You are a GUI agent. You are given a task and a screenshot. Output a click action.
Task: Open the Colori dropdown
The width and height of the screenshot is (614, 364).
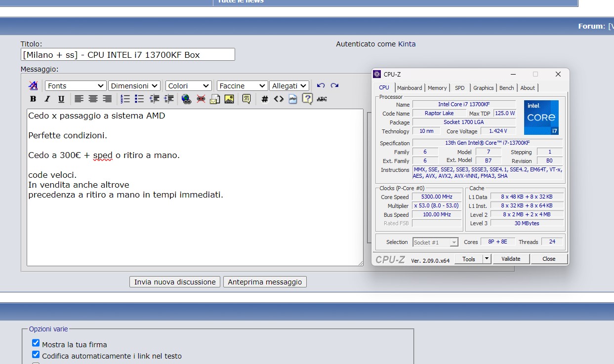point(189,86)
